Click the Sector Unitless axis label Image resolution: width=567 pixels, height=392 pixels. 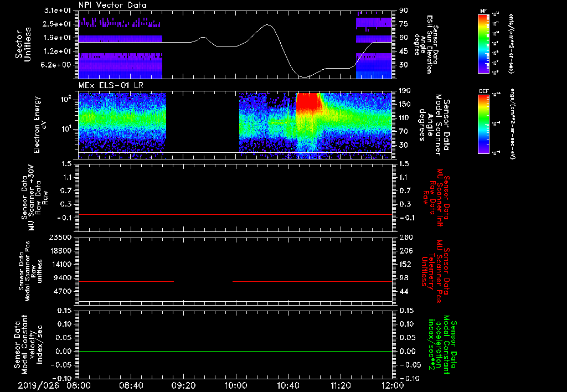click(x=23, y=44)
